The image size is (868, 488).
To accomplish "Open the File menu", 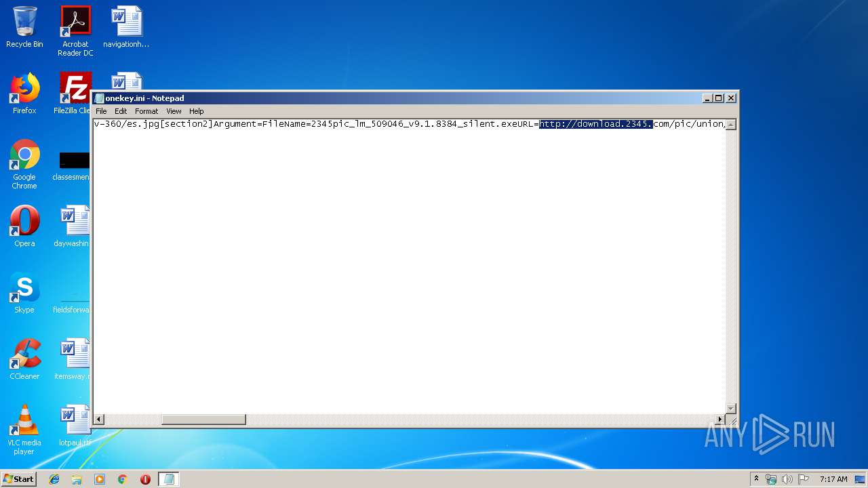I will click(101, 111).
